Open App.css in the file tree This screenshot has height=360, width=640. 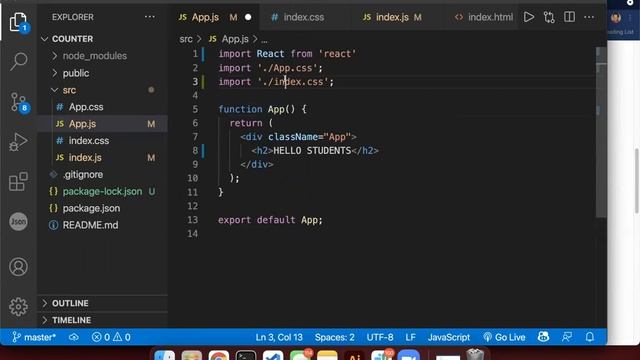pos(102,107)
